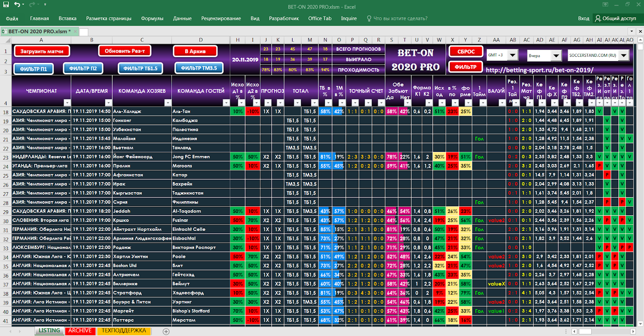Open ВАЛУЙ column filter dropdown
Viewport: 644px width, 336px height.
502,103
